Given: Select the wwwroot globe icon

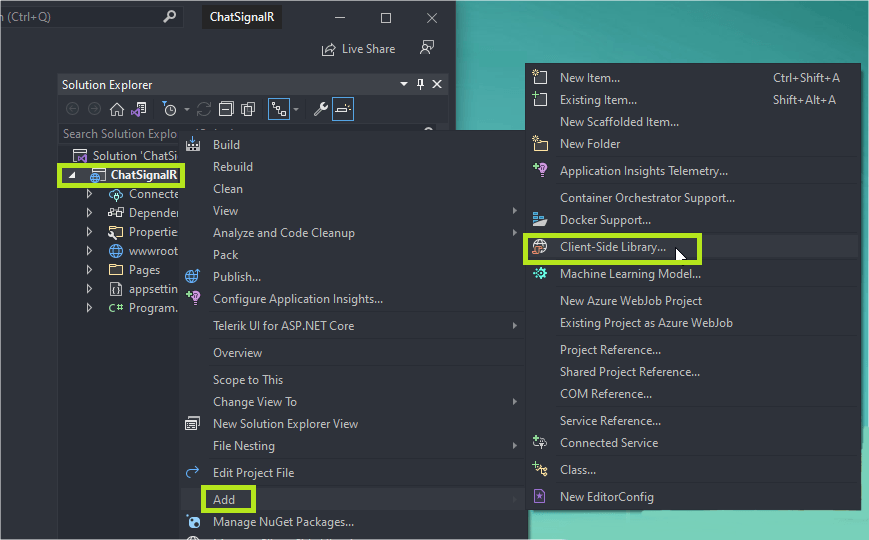Looking at the screenshot, I should (116, 251).
